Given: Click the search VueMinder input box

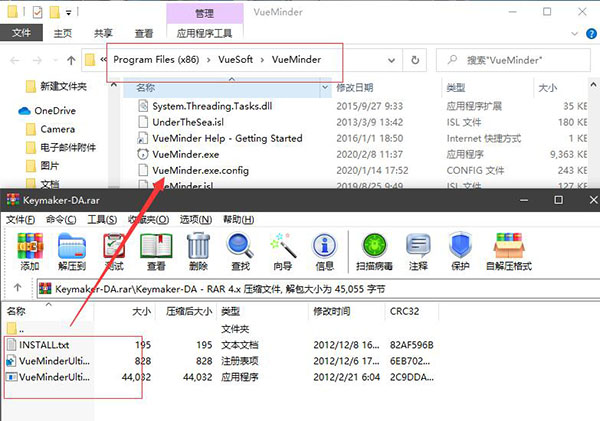Looking at the screenshot, I should pyautogui.click(x=513, y=60).
